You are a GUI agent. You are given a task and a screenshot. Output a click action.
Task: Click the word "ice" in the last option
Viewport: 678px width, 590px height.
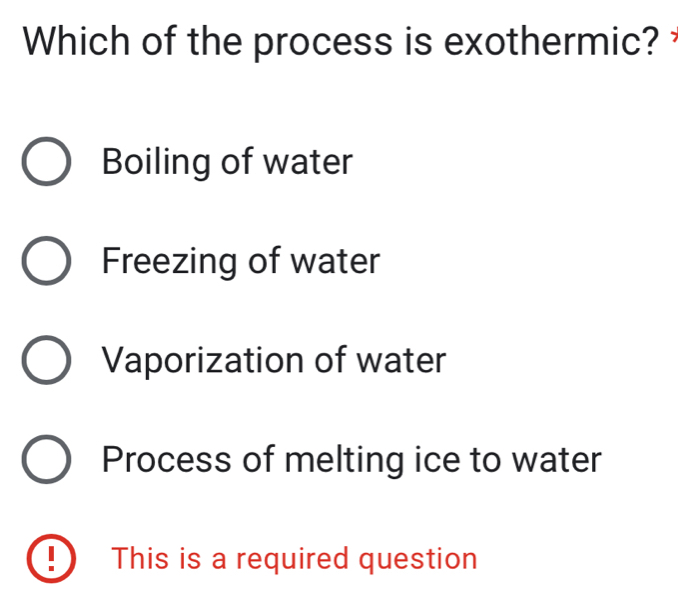tap(456, 460)
